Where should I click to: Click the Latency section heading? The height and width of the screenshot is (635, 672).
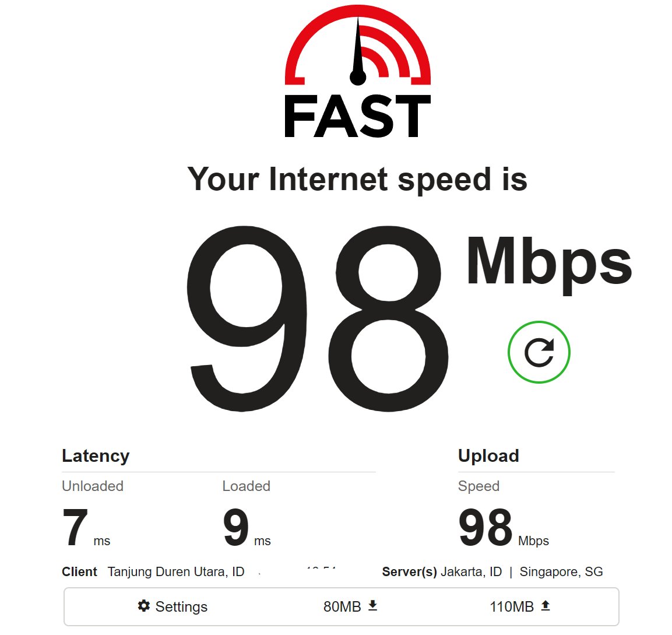(x=96, y=456)
